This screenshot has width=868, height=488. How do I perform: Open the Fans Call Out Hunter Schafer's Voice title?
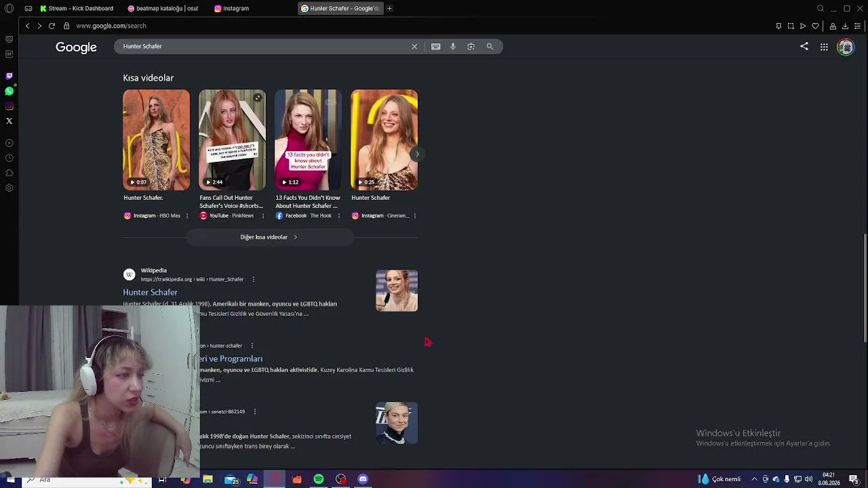click(x=231, y=202)
